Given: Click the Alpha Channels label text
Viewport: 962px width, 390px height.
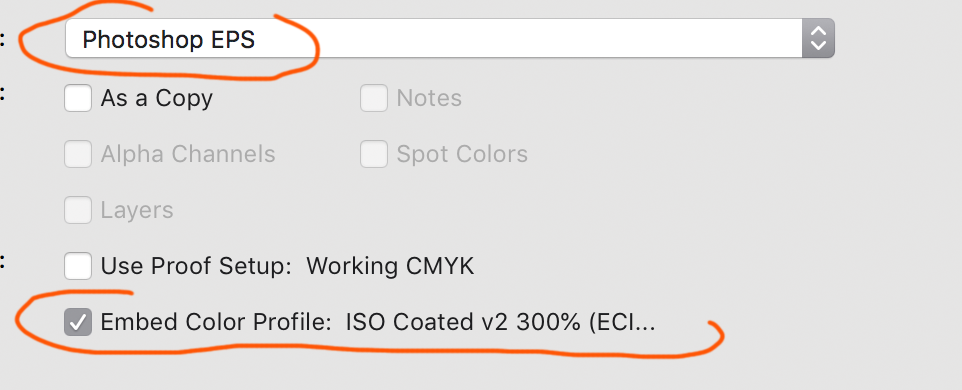Looking at the screenshot, I should [x=188, y=154].
